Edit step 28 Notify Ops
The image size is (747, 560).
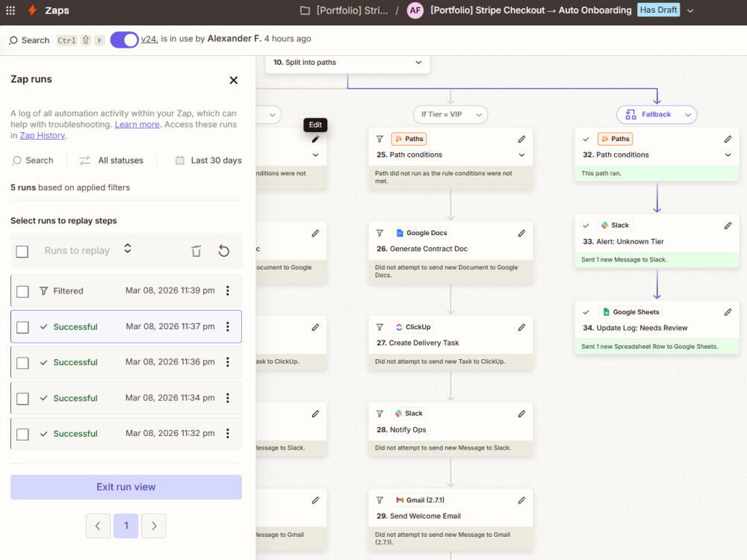521,414
